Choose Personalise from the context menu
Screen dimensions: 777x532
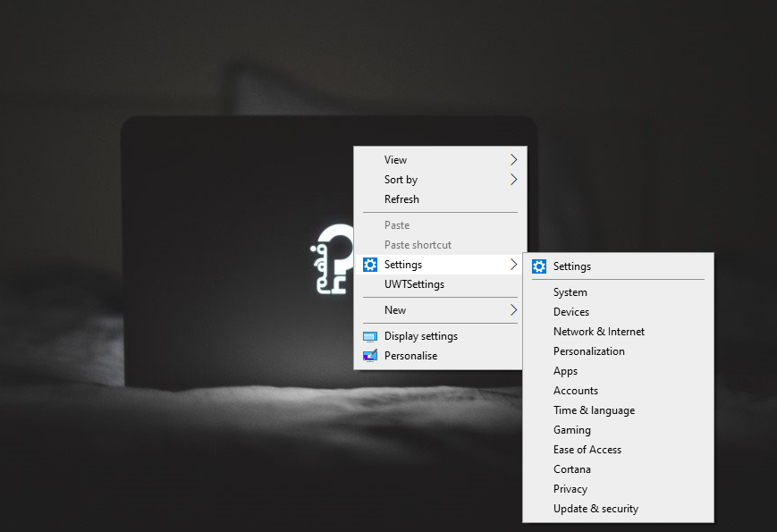[x=439, y=356]
